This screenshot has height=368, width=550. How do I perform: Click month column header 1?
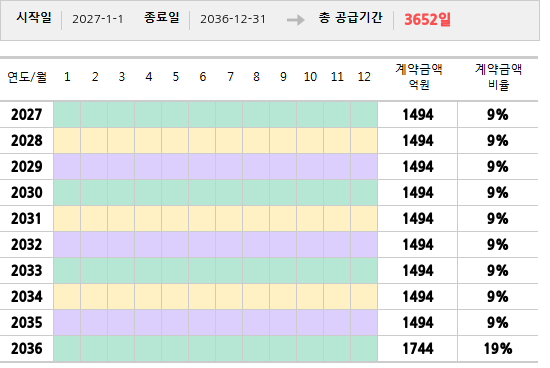coord(67,77)
